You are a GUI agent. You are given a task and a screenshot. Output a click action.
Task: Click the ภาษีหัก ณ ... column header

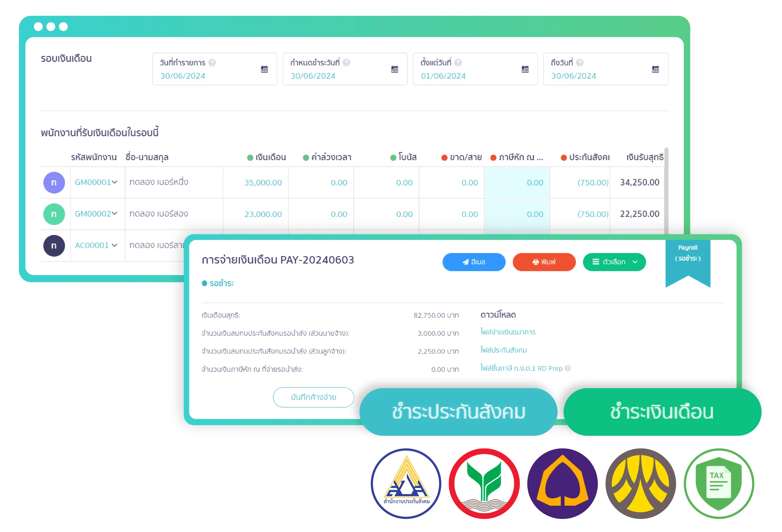coord(517,157)
